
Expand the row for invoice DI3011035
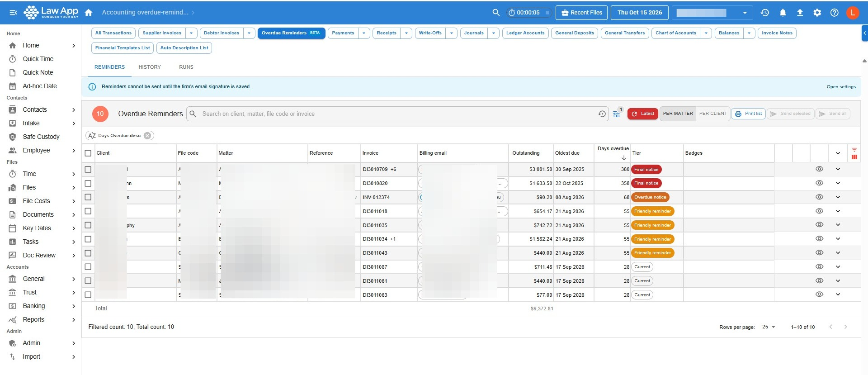point(838,225)
